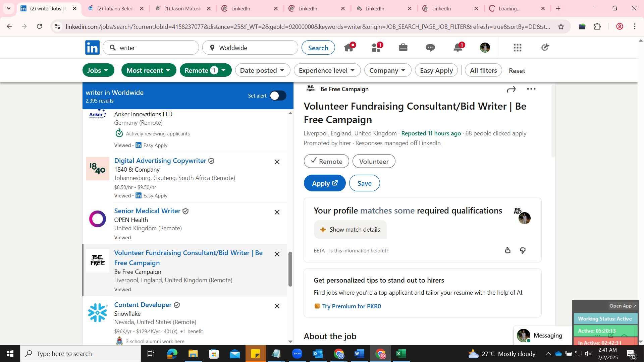
Task: Click thumbs down not helpful icon
Action: pos(523,250)
